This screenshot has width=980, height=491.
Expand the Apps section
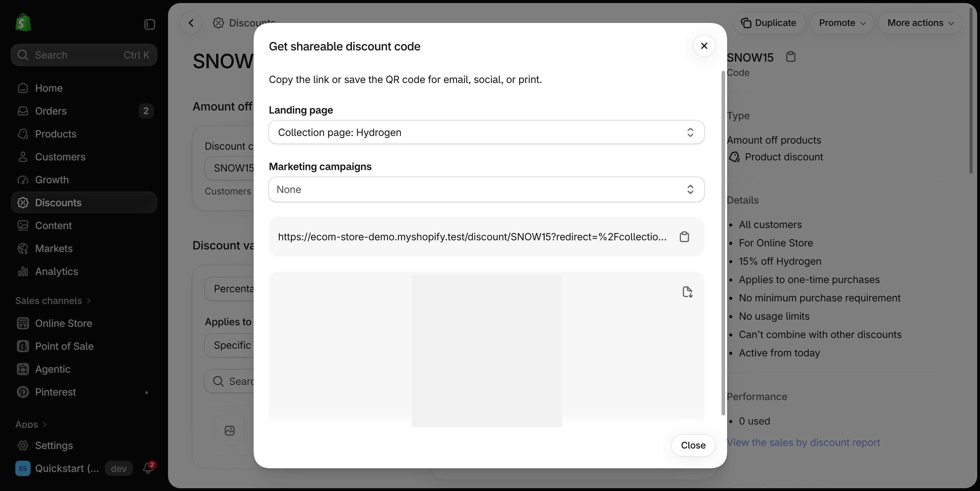pos(31,424)
